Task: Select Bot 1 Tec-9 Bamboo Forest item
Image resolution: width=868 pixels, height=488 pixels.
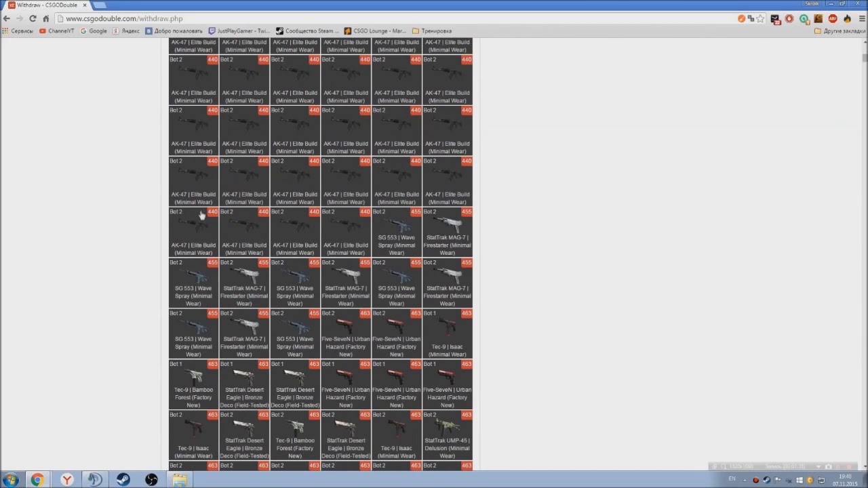Action: point(193,384)
